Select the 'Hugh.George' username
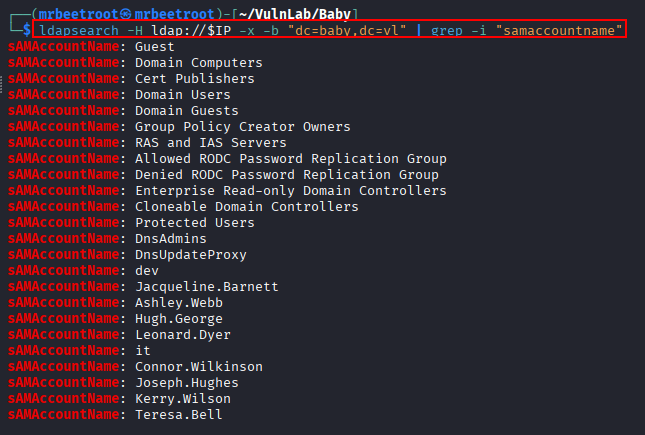The width and height of the screenshot is (645, 435). pyautogui.click(x=179, y=319)
